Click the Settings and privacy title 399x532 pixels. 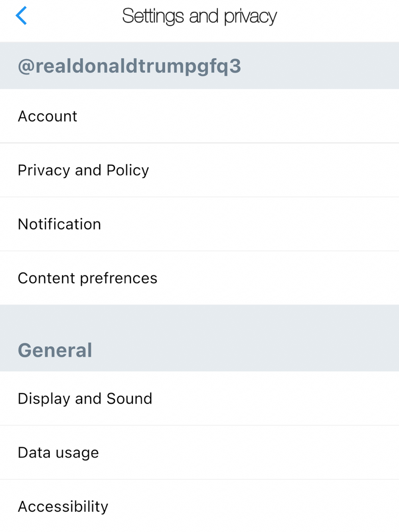[x=199, y=16]
